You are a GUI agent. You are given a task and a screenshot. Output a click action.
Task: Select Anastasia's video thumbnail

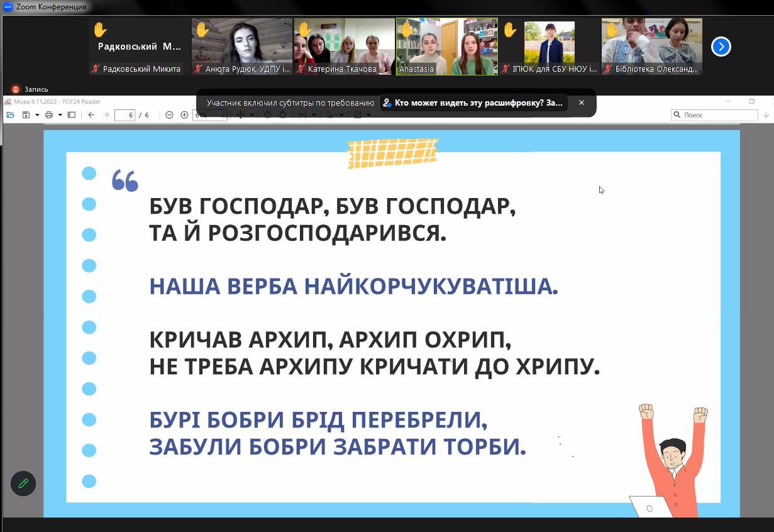[446, 47]
